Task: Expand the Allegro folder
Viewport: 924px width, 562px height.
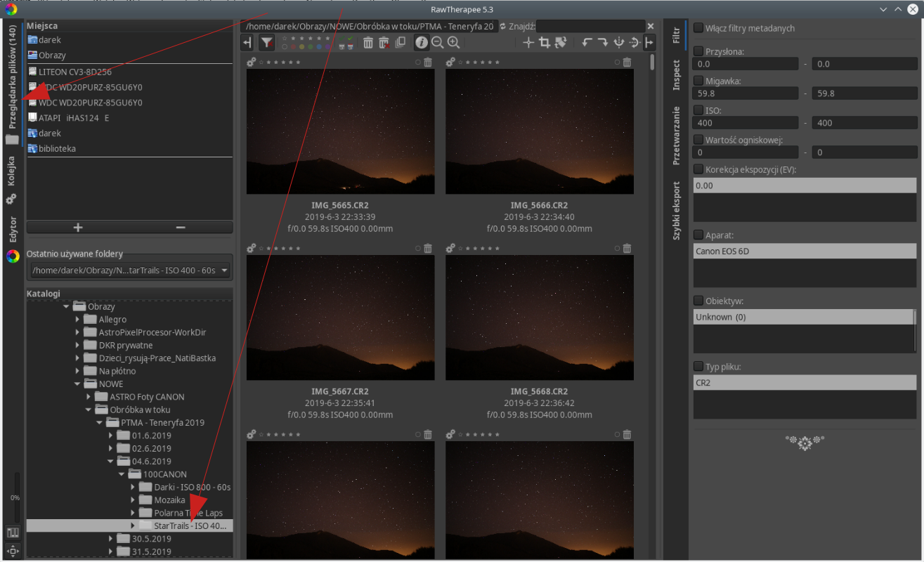Action: [77, 320]
